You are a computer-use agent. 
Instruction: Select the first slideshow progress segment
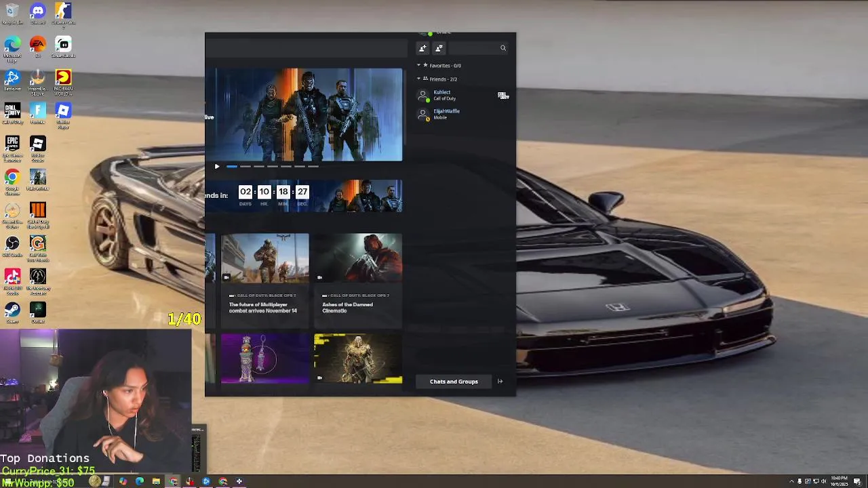(232, 166)
